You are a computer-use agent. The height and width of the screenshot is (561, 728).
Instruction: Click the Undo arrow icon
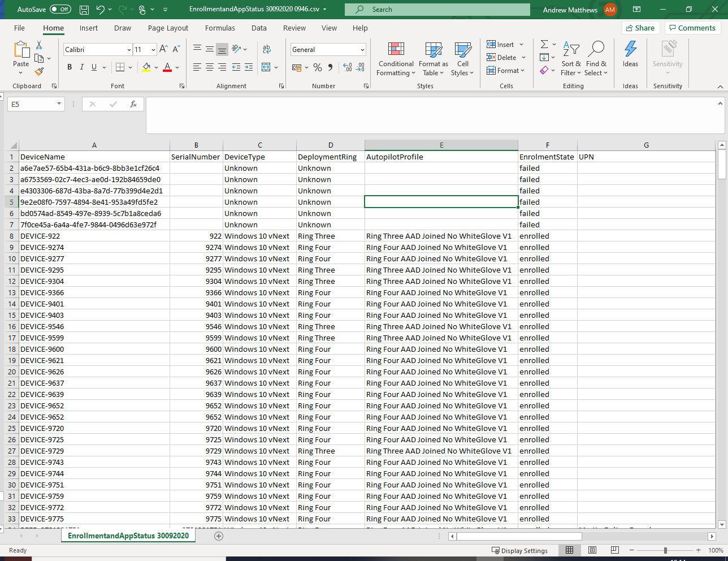(100, 10)
